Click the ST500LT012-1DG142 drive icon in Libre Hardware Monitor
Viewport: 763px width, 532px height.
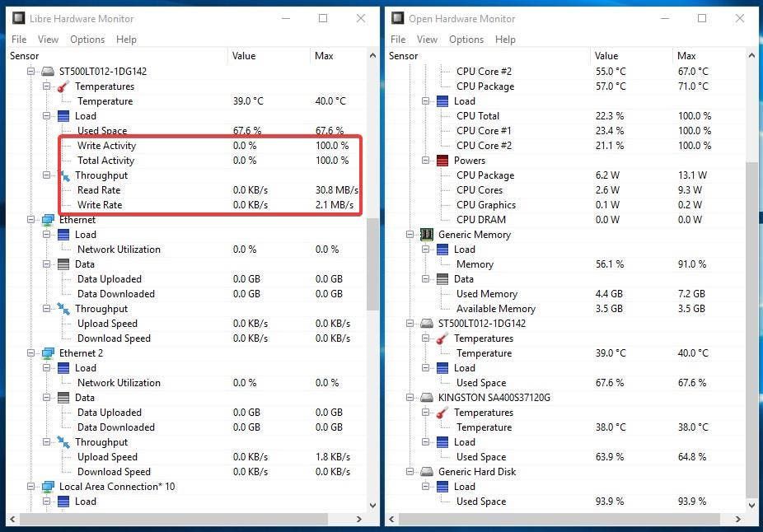tap(48, 72)
